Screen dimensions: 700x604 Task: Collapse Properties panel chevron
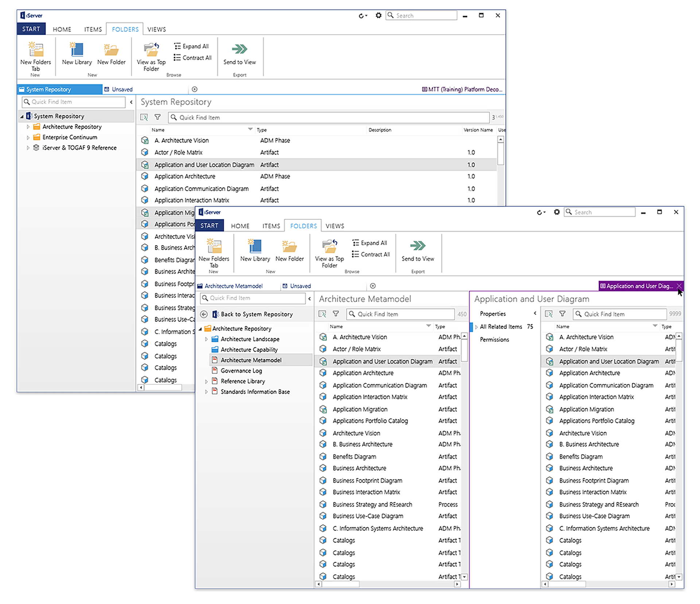(535, 313)
